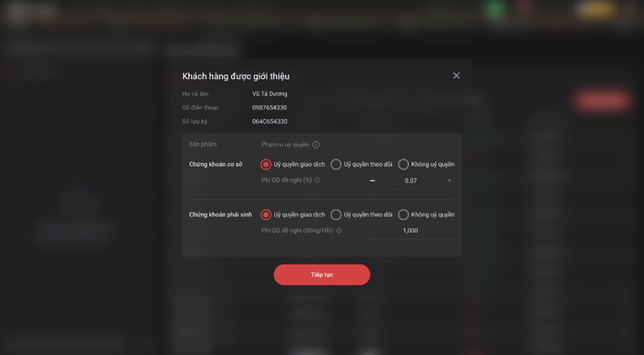Image resolution: width=644 pixels, height=355 pixels.
Task: Decrease the fee percentage with minus icon
Action: [x=372, y=181]
